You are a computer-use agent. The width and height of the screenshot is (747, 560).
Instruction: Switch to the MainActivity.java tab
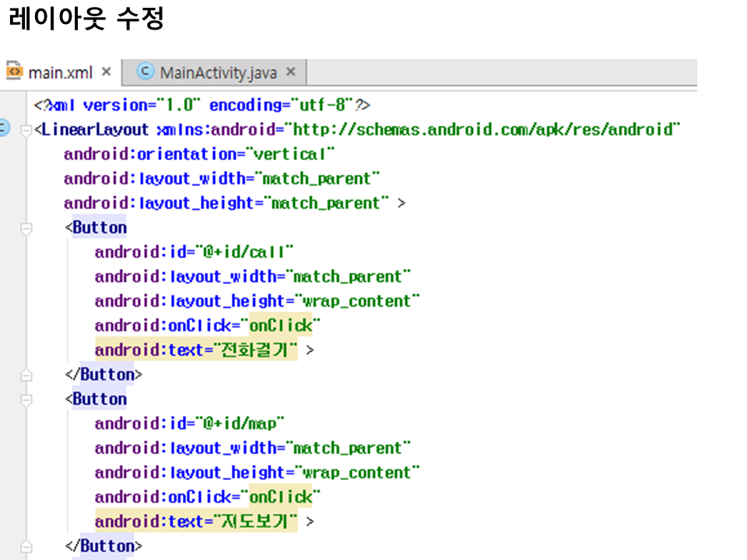click(x=218, y=72)
